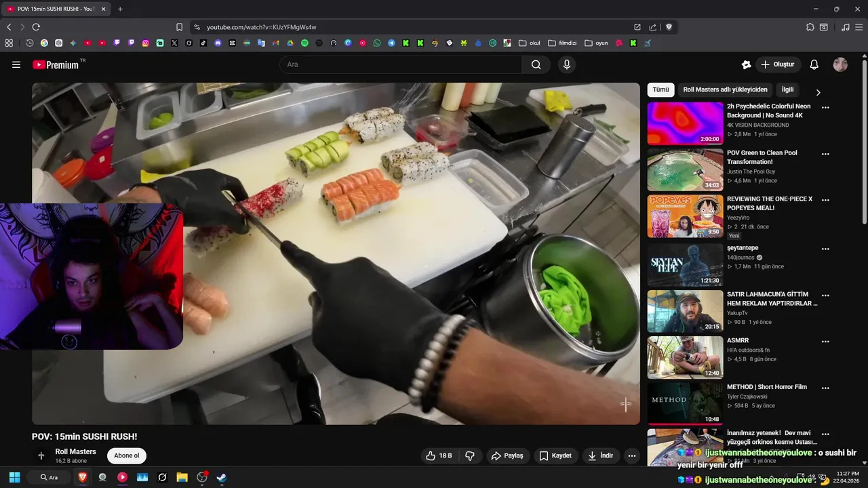Open the okul bookmarks folder
This screenshot has width=868, height=488.
[x=529, y=43]
